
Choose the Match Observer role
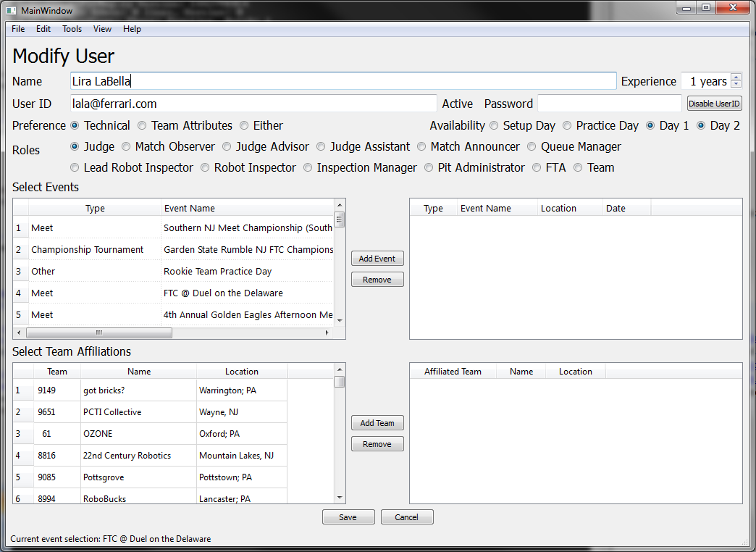point(126,146)
